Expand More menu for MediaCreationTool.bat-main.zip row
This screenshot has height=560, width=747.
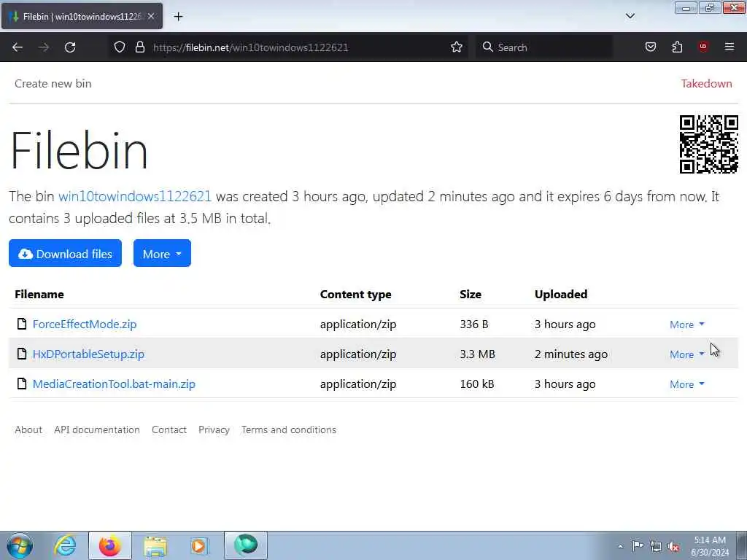point(687,384)
